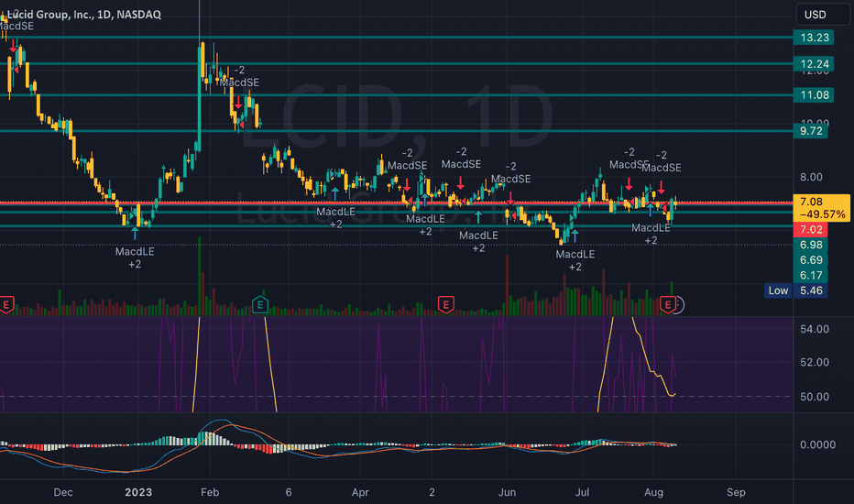Click the red 7.02 price label
Image resolution: width=854 pixels, height=504 pixels.
(x=811, y=229)
